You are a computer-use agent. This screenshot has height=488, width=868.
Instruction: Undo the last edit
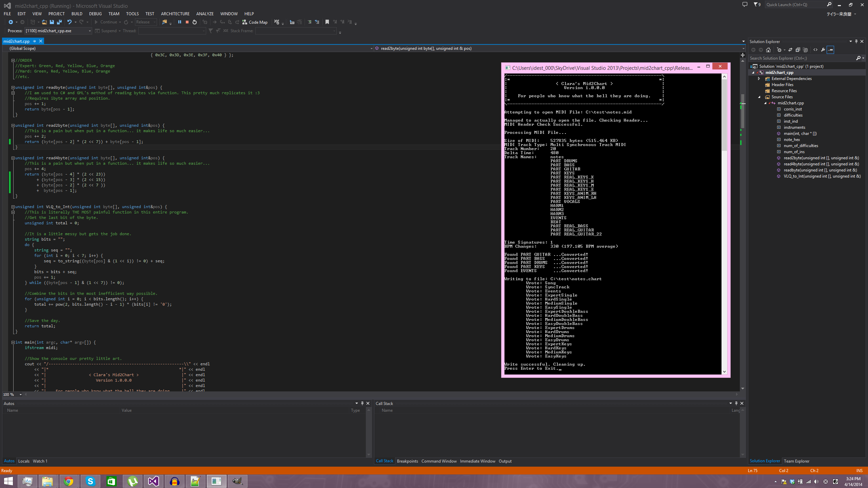69,22
